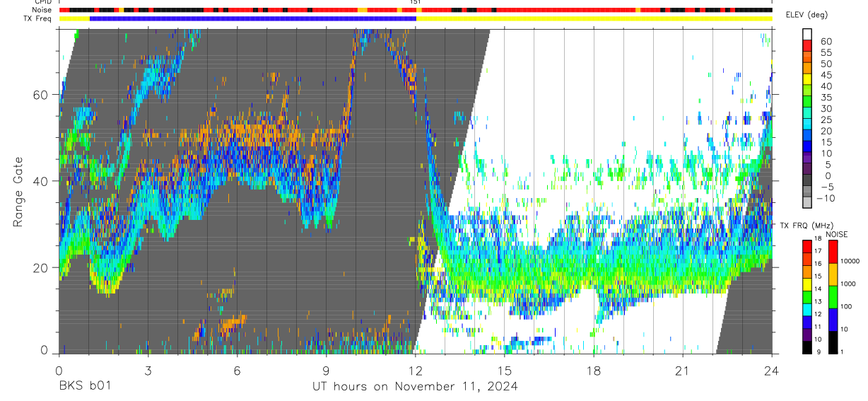
Task: Click x-axis tick label '3'
Action: (148, 371)
